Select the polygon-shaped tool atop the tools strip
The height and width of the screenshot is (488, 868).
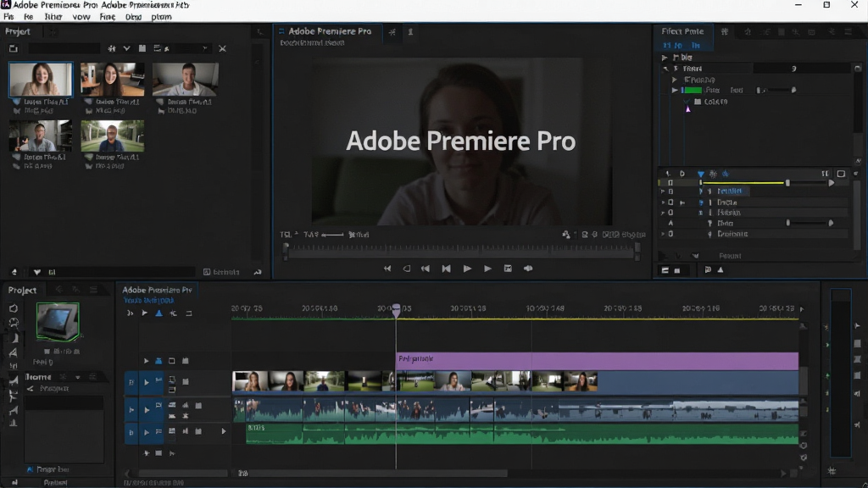(x=14, y=308)
